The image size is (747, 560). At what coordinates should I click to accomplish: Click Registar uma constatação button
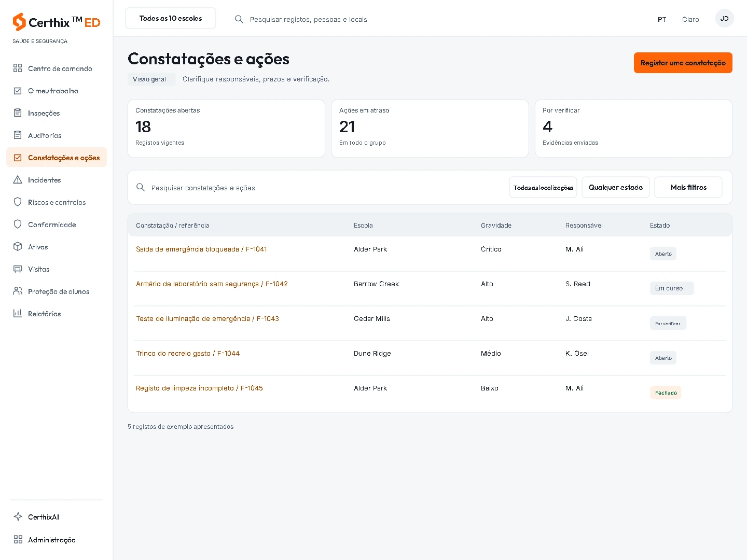point(683,63)
